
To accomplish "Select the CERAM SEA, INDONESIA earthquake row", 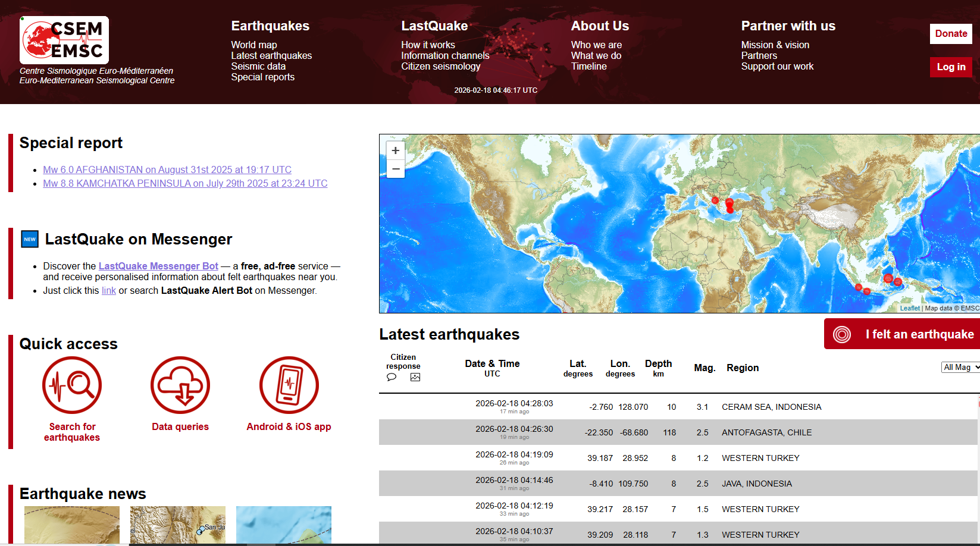I will [x=655, y=407].
